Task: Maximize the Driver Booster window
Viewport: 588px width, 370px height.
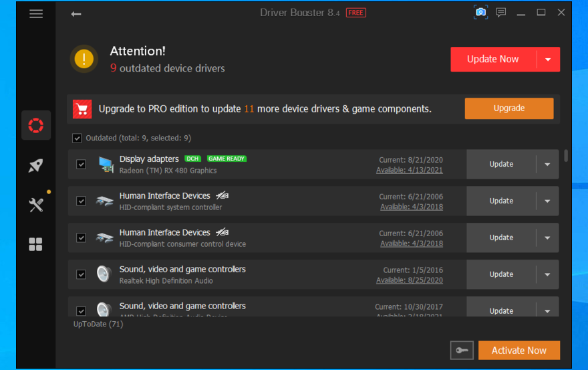Action: pyautogui.click(x=541, y=13)
